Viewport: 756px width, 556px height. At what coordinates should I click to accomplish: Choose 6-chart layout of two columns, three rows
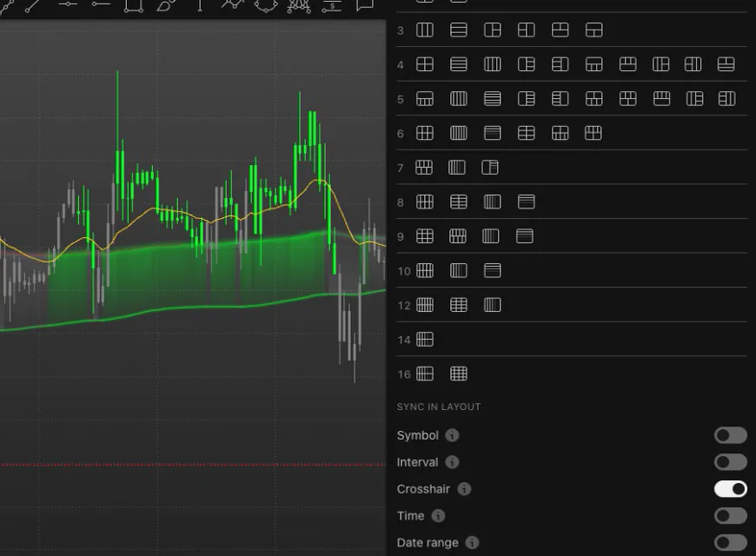pos(526,133)
